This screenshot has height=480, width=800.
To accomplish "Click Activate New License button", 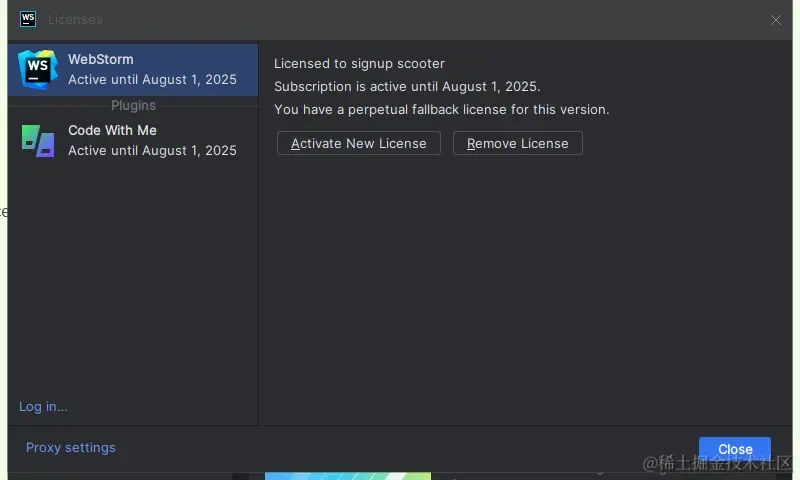I will coord(359,143).
